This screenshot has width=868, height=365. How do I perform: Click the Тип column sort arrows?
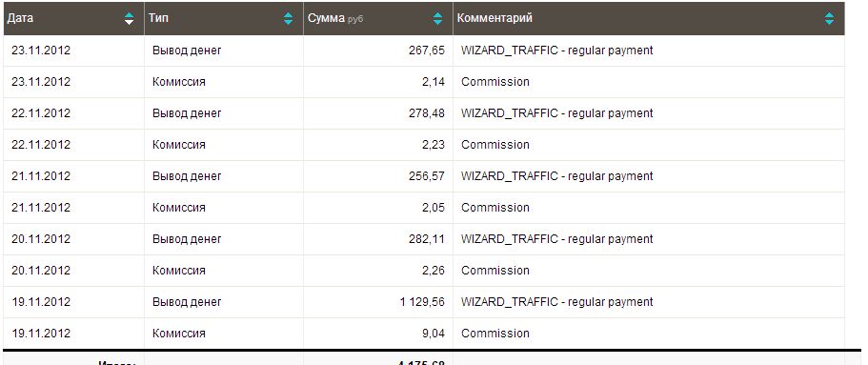coord(289,18)
